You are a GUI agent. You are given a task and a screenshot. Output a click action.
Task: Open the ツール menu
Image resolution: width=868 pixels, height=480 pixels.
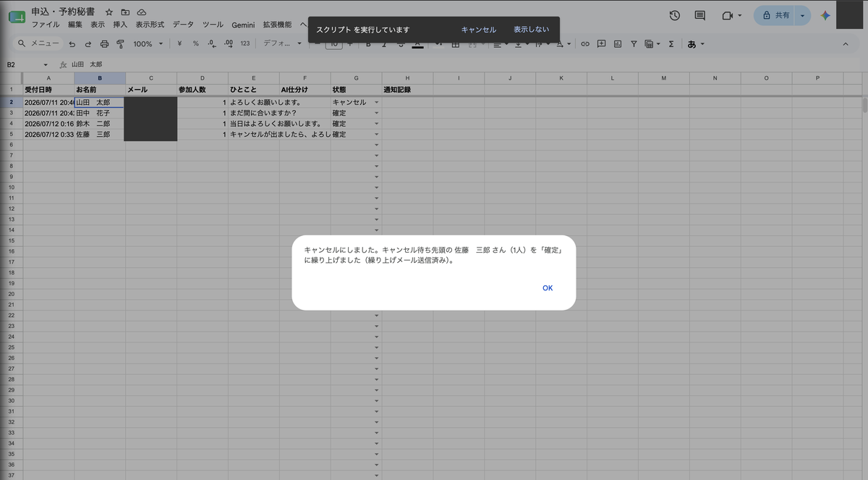[x=213, y=25]
